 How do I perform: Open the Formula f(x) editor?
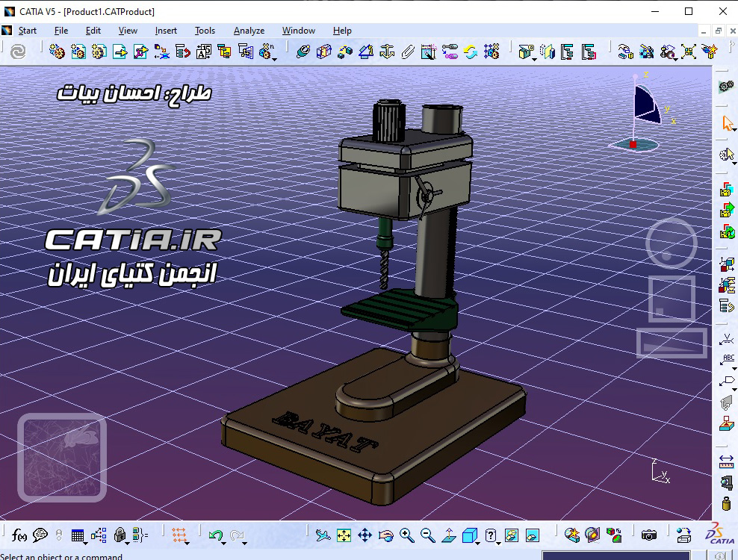click(x=19, y=535)
